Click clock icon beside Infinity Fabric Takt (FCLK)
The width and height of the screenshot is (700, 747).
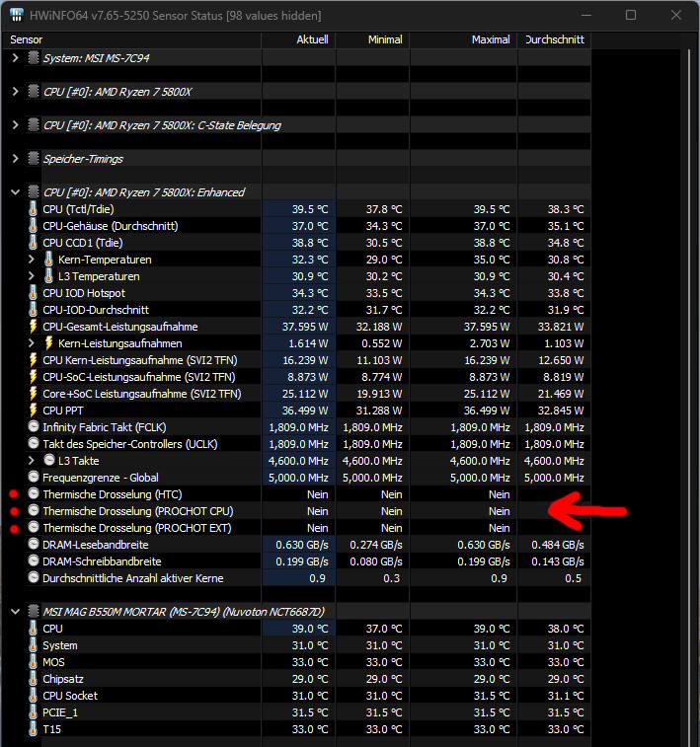tap(34, 426)
